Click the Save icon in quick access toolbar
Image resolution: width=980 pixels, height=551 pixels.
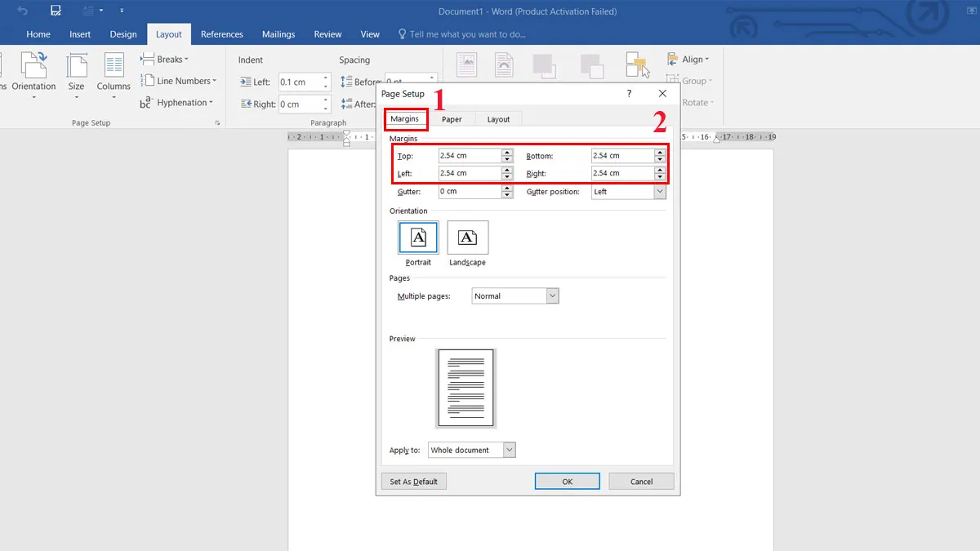pos(56,11)
